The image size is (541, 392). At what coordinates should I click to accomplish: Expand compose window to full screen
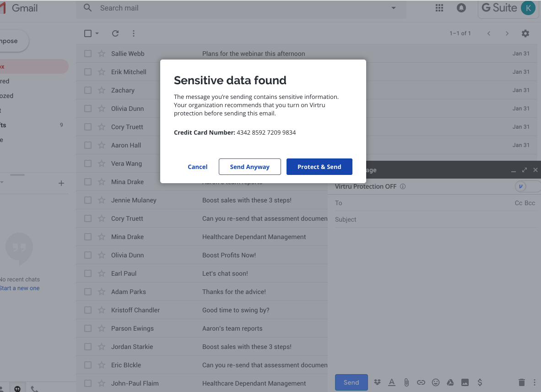click(x=525, y=170)
